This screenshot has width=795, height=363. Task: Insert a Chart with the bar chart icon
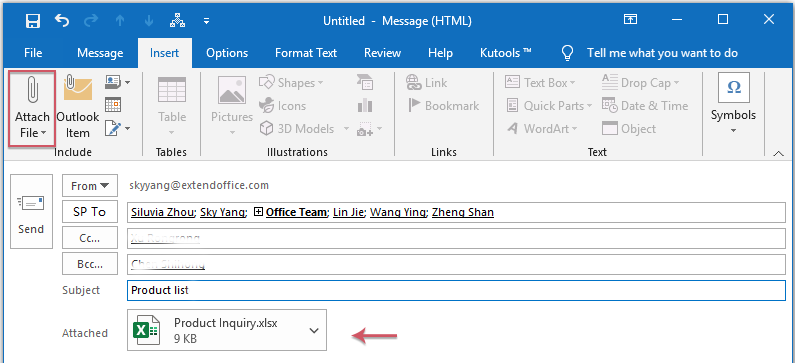(x=365, y=105)
